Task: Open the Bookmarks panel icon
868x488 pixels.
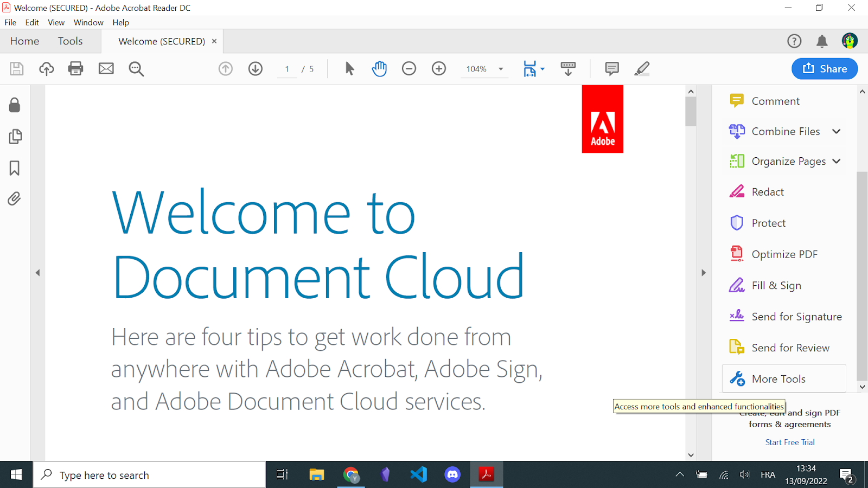Action: point(15,168)
